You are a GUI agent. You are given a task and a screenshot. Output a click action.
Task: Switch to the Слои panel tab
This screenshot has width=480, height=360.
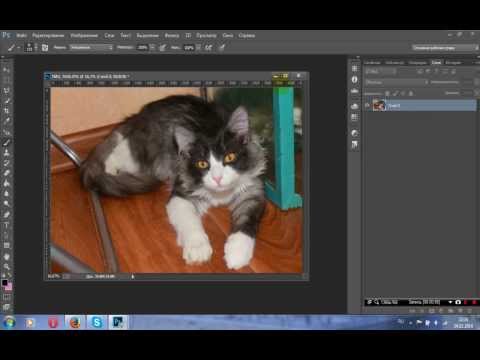pyautogui.click(x=436, y=62)
